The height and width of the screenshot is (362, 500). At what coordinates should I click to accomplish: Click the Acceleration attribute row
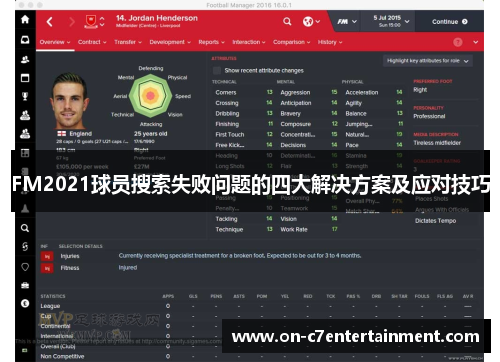pos(373,92)
